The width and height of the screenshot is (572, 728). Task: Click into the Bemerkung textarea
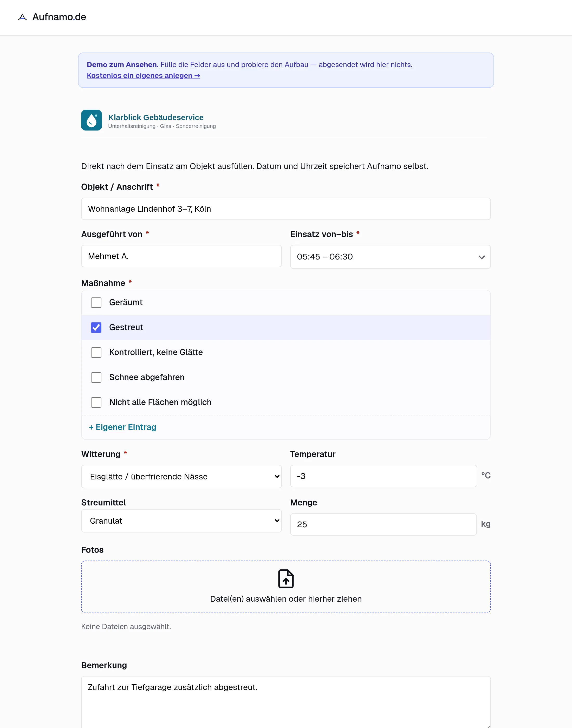point(286,702)
